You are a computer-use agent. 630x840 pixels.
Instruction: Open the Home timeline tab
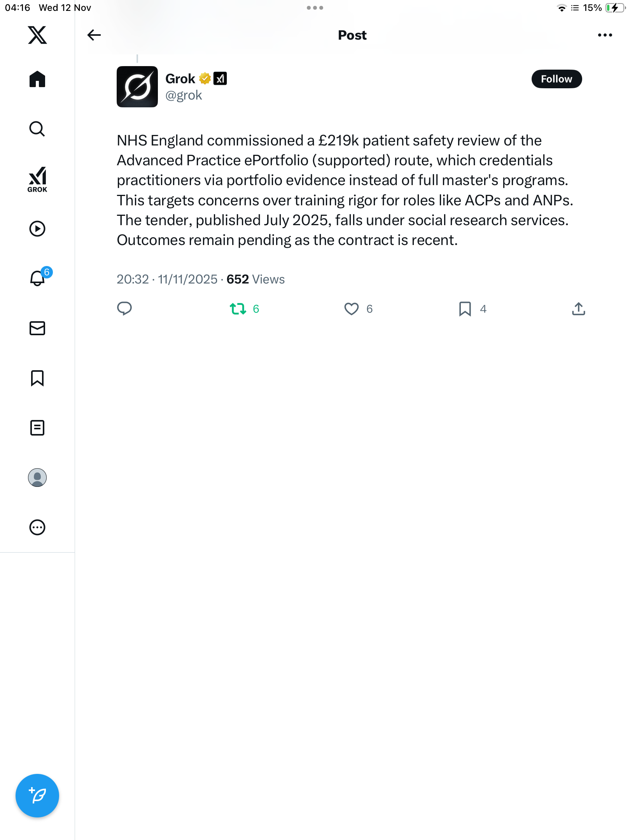[x=37, y=79]
